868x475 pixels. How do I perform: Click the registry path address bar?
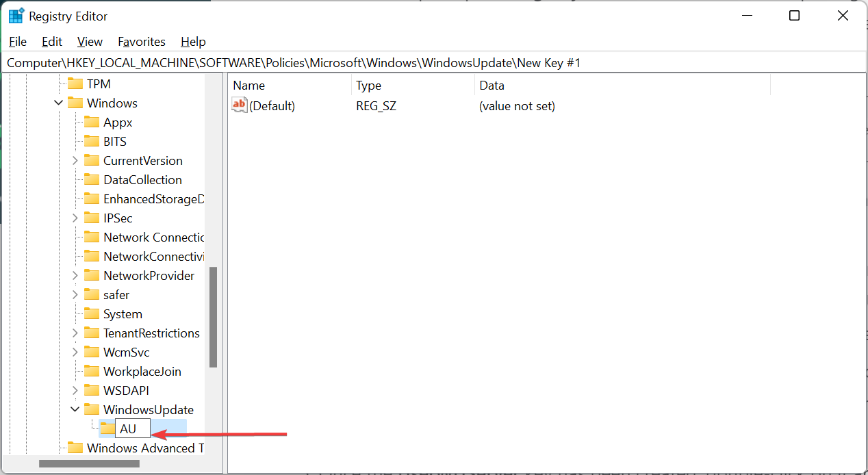click(x=434, y=63)
